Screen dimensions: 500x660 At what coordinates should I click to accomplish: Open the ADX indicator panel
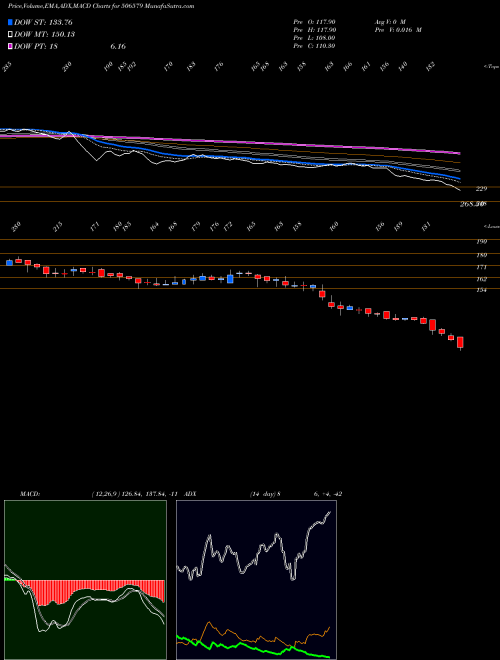coord(256,580)
